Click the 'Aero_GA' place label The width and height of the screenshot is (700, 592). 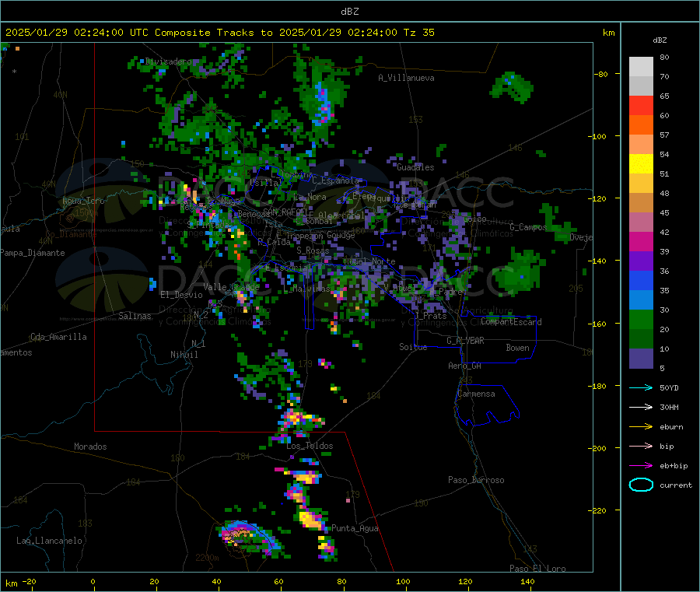pyautogui.click(x=465, y=366)
